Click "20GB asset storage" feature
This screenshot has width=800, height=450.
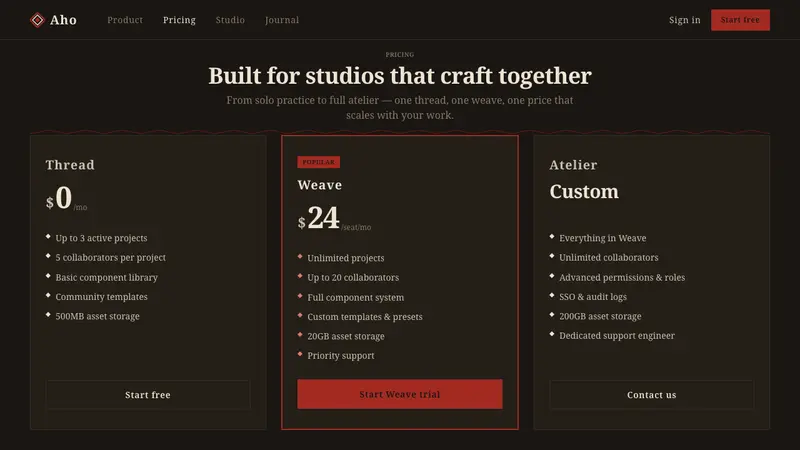pyautogui.click(x=345, y=336)
